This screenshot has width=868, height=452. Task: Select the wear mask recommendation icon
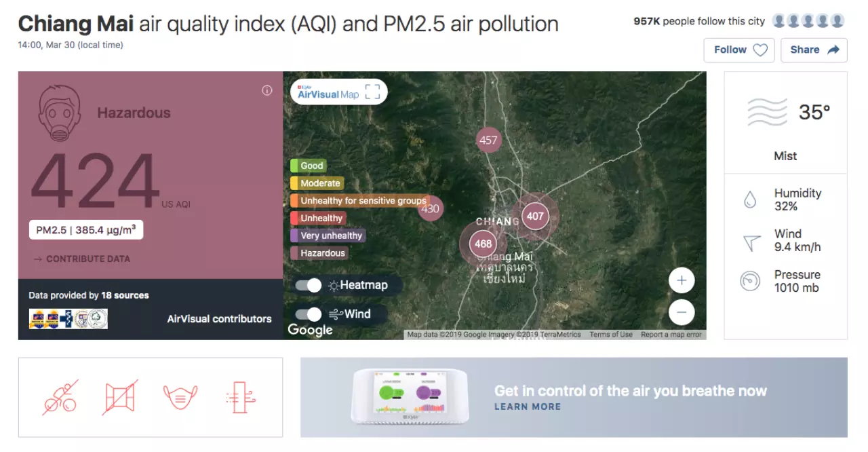[180, 397]
